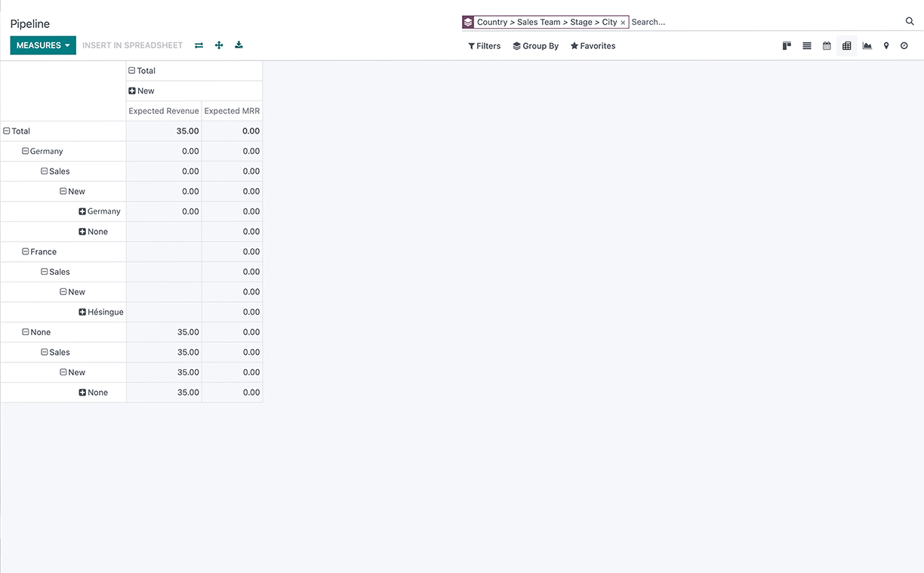Switch to Activity view

[904, 46]
